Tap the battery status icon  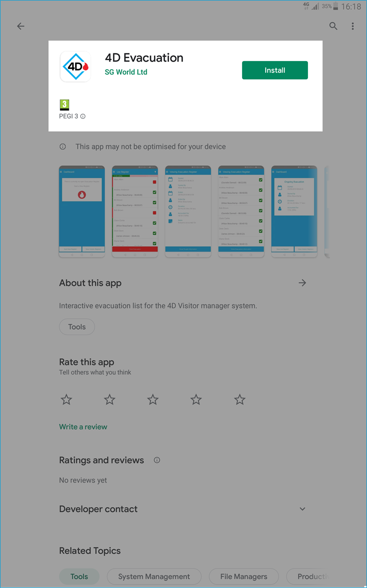(336, 7)
